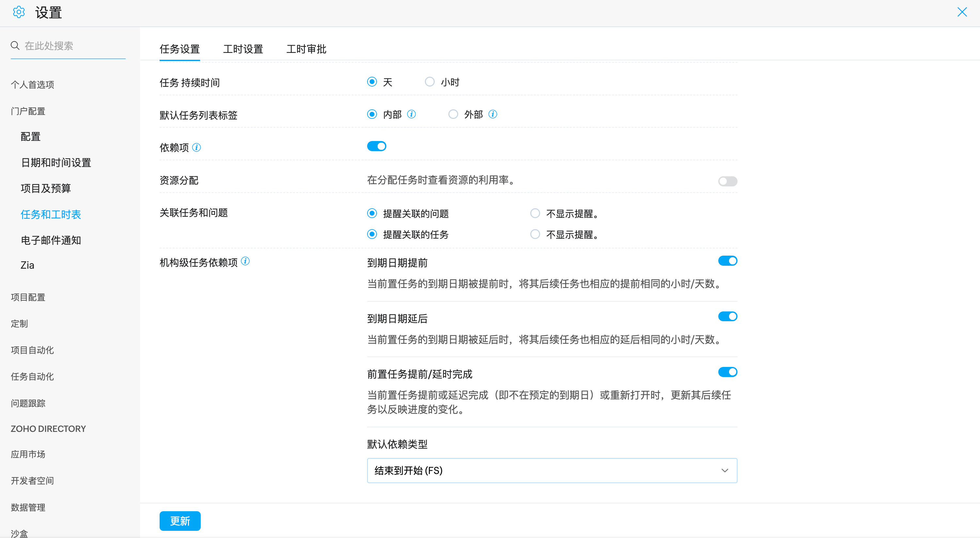The image size is (980, 538).
Task: Close the settings panel with X icon
Action: point(962,12)
